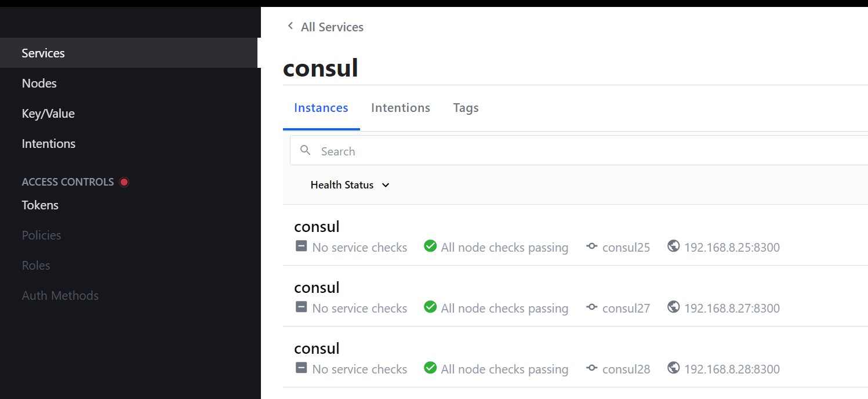Open the Tags tab
868x399 pixels.
(466, 108)
